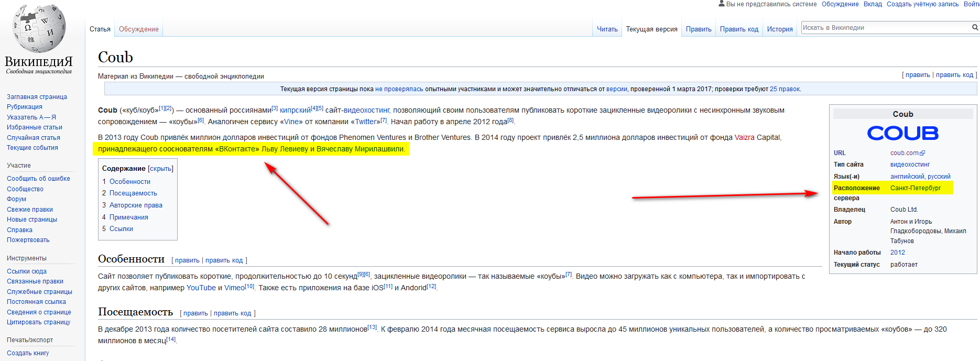Collapse the contents with скрыть toggle
The height and width of the screenshot is (361, 980).
tap(160, 169)
